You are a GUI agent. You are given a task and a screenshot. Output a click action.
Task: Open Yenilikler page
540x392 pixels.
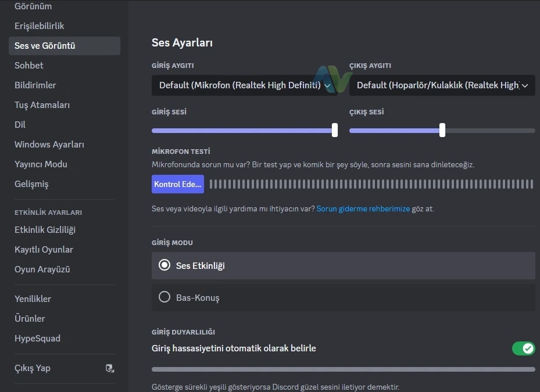click(x=33, y=299)
